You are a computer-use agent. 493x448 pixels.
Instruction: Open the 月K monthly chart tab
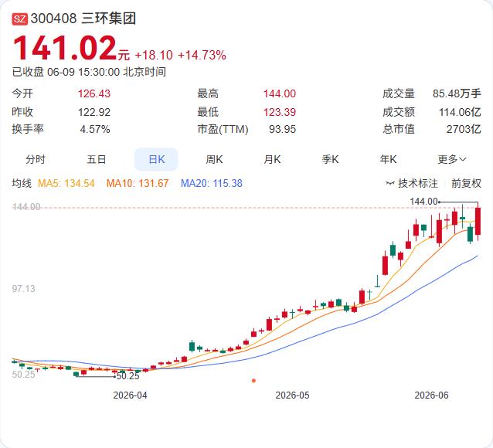pos(272,159)
